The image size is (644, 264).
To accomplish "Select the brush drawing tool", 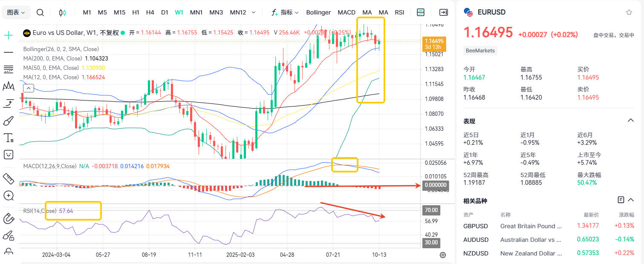I will click(8, 121).
